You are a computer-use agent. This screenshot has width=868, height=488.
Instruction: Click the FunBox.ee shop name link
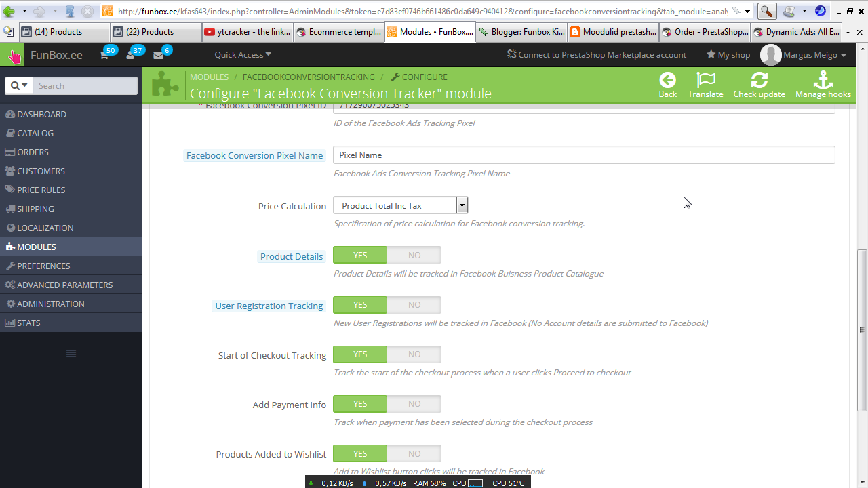click(x=56, y=55)
